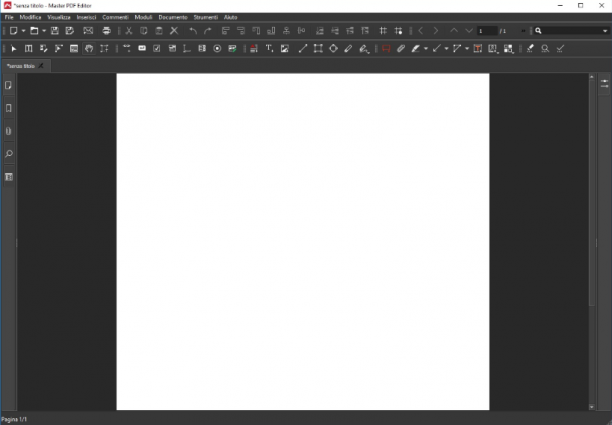Select the Ellipse drawing tool

333,48
